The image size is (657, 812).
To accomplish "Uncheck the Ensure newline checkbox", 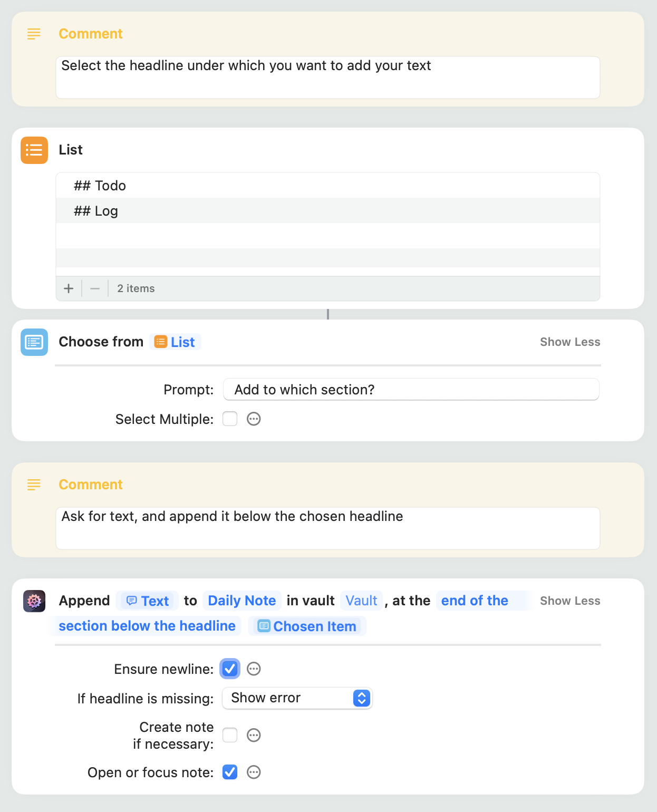I will (x=230, y=669).
